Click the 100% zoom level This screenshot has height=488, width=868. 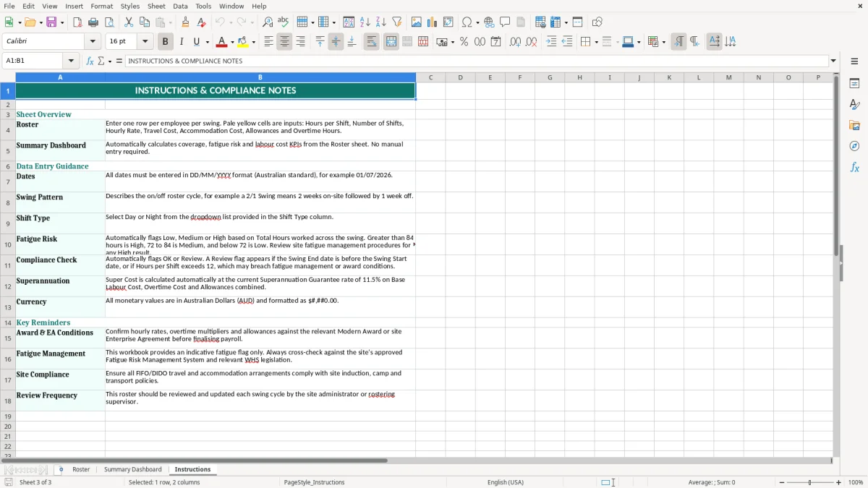click(856, 482)
